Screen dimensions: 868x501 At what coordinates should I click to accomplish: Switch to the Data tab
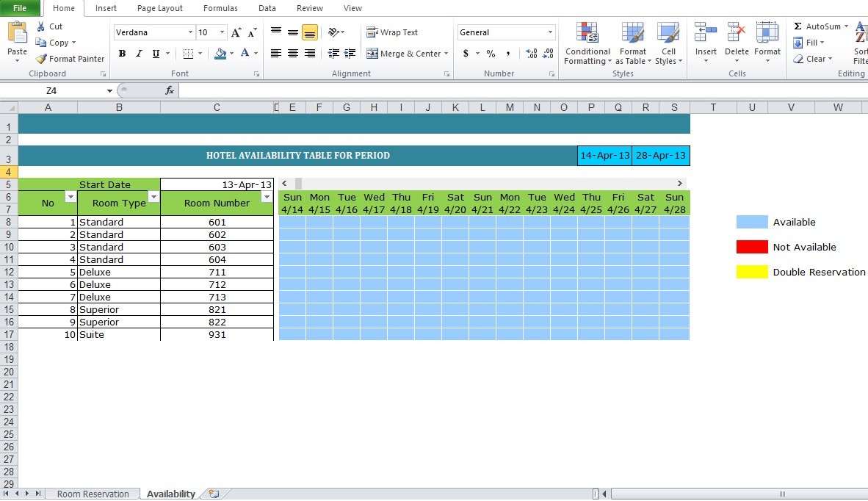(x=267, y=8)
